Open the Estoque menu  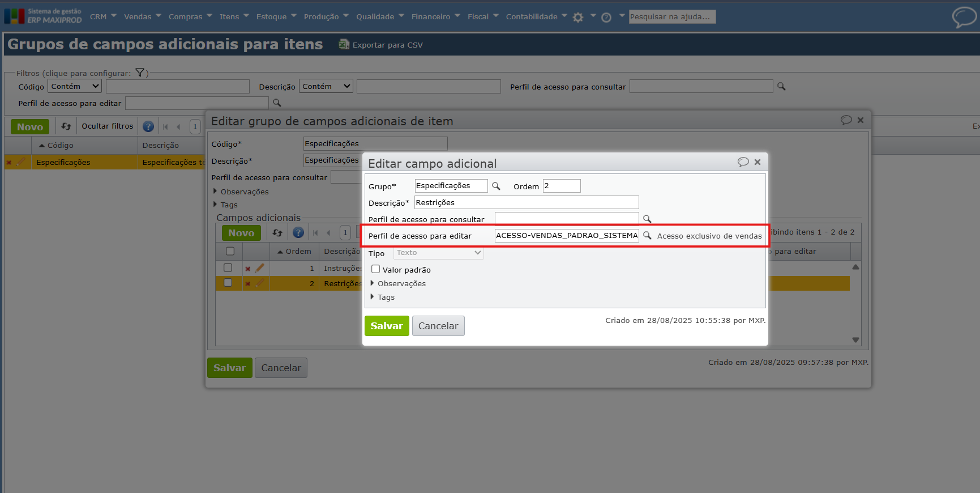click(x=276, y=16)
